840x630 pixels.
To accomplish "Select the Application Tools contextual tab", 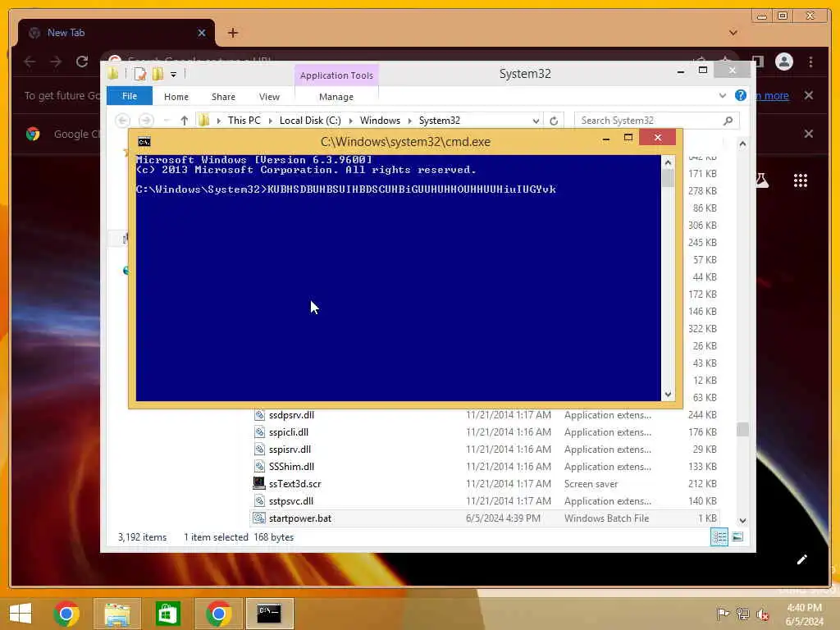I will 336,75.
